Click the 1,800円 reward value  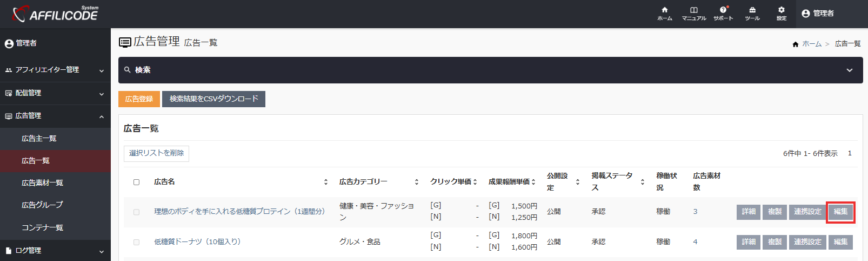click(524, 236)
